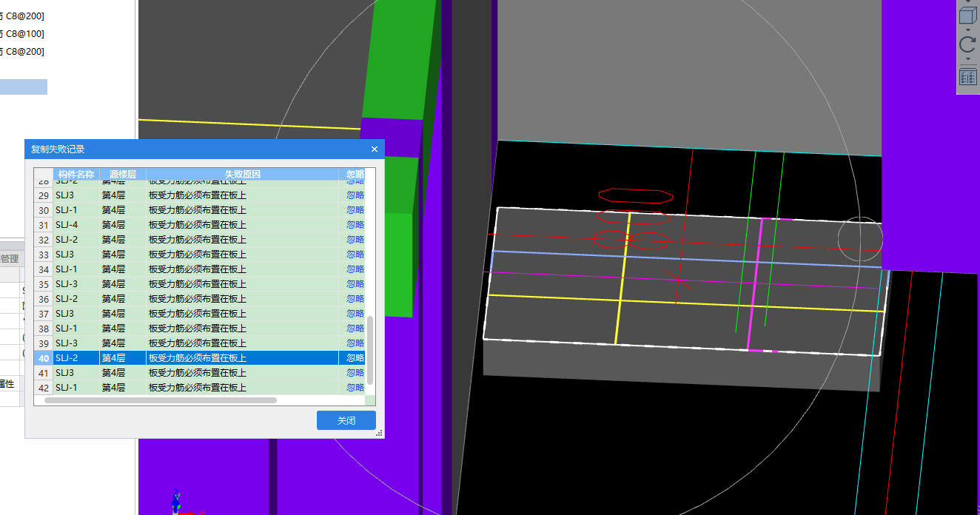The width and height of the screenshot is (980, 515).
Task: Click the horizontal scrollbar in failure list
Action: (161, 400)
